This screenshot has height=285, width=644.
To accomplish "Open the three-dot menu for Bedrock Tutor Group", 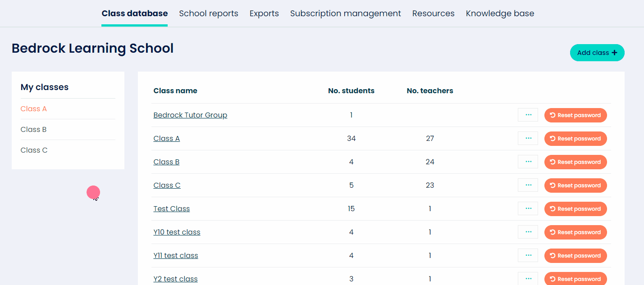I will pyautogui.click(x=528, y=115).
